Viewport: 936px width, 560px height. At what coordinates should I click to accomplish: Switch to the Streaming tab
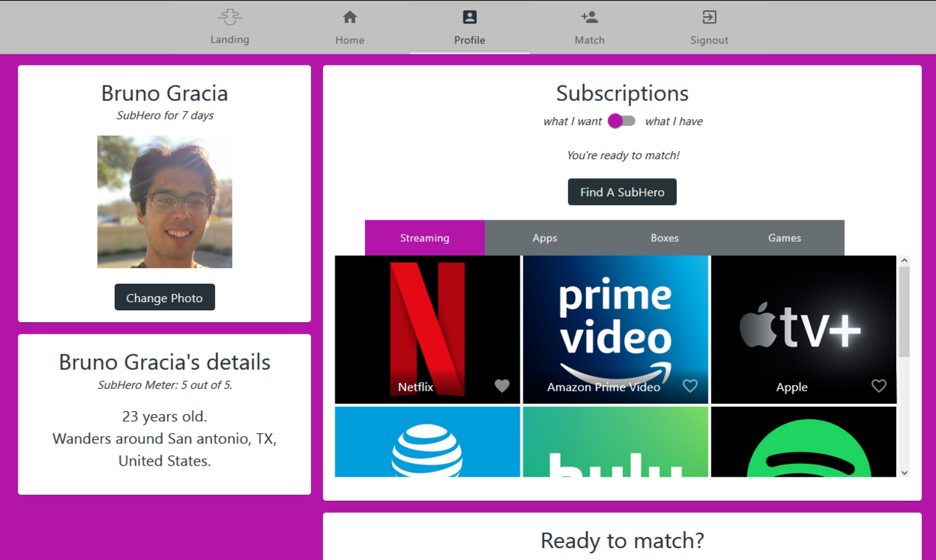pos(425,238)
